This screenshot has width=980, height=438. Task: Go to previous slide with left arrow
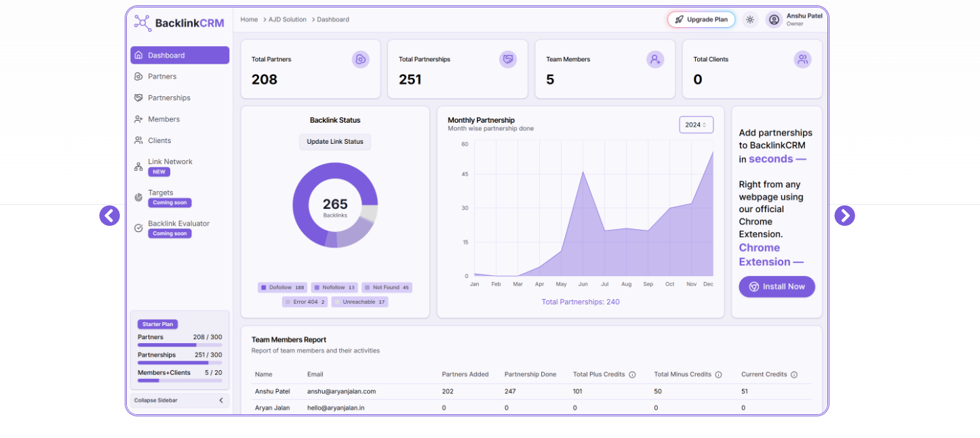pyautogui.click(x=109, y=216)
